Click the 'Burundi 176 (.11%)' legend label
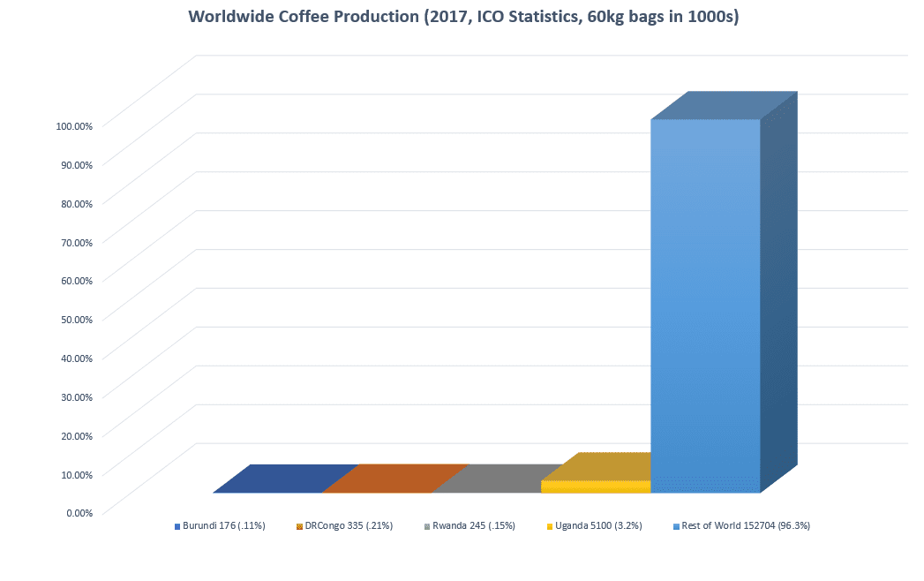The image size is (924, 581). click(x=224, y=526)
